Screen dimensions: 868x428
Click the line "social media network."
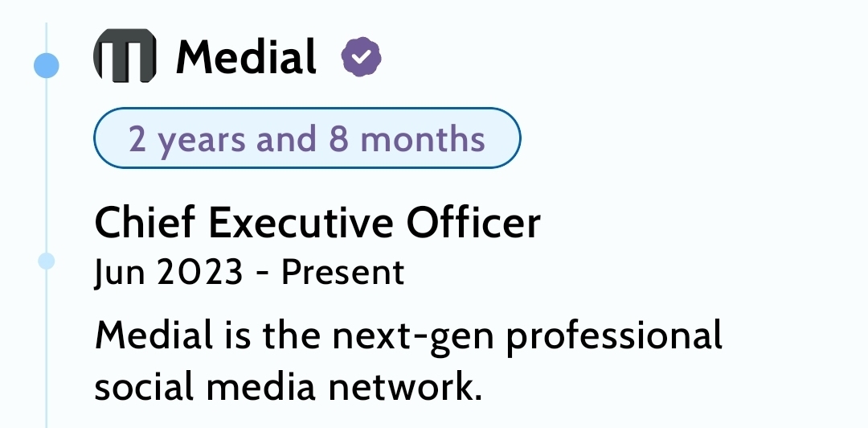[x=289, y=386]
